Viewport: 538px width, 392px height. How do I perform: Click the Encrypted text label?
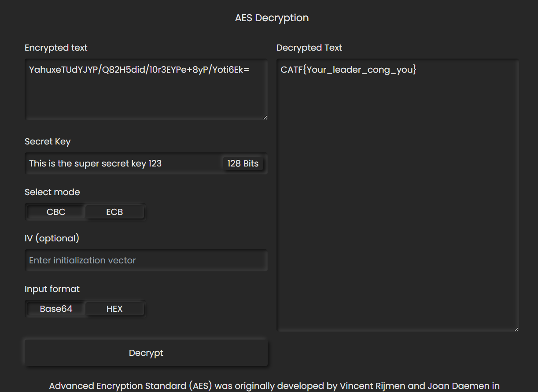coord(56,48)
